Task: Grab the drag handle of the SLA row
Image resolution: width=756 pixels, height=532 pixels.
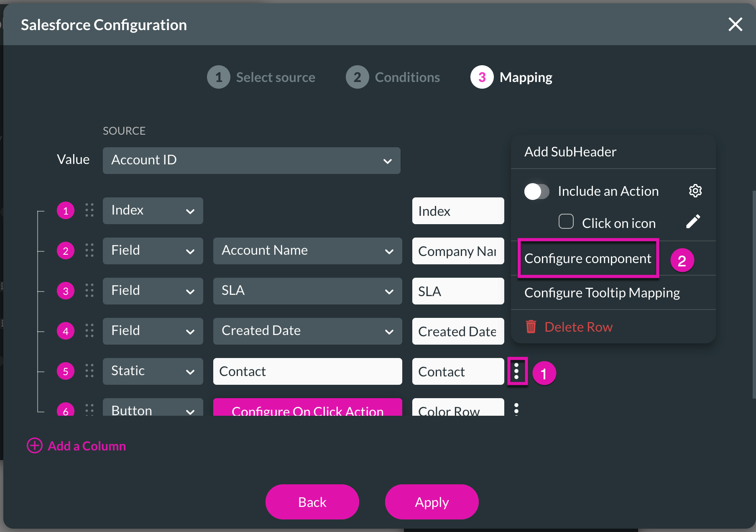Action: (89, 290)
